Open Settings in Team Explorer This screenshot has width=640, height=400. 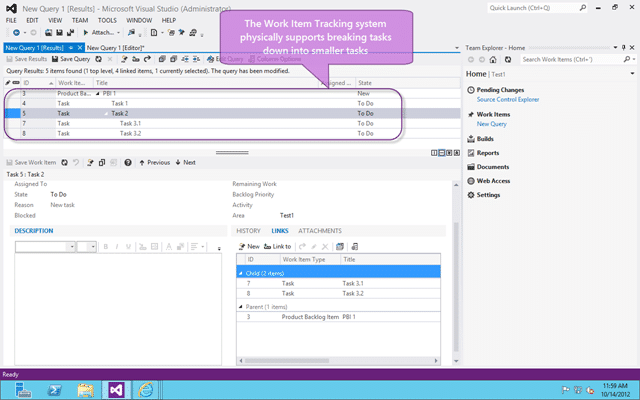click(488, 195)
